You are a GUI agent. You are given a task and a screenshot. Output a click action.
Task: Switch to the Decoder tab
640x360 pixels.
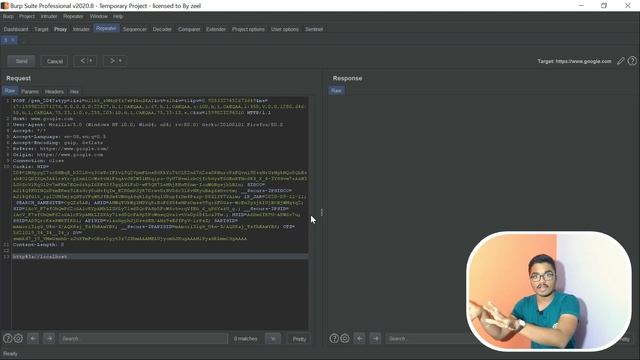(162, 29)
